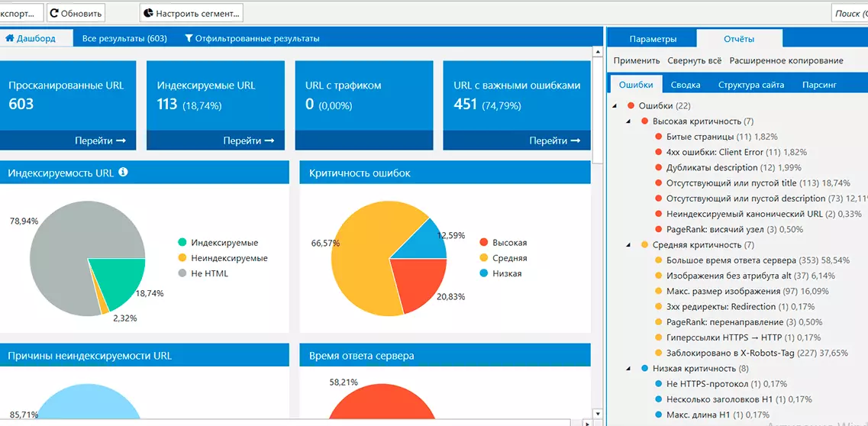Select Большое время ответа сервера row

752,260
